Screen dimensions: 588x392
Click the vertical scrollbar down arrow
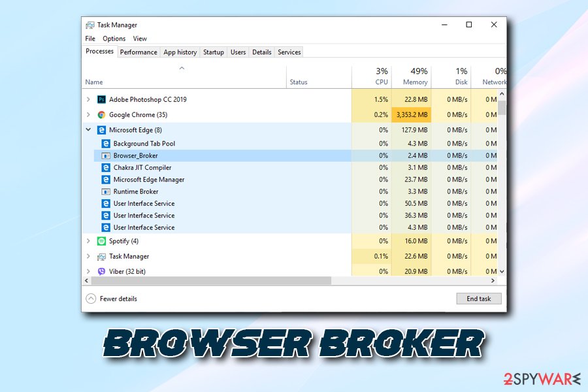(502, 271)
